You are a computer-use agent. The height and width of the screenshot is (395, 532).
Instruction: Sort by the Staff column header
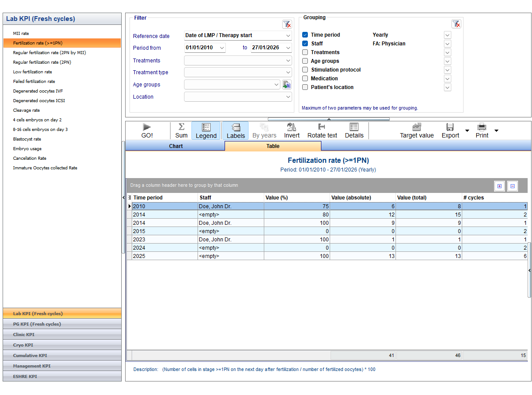click(x=231, y=198)
